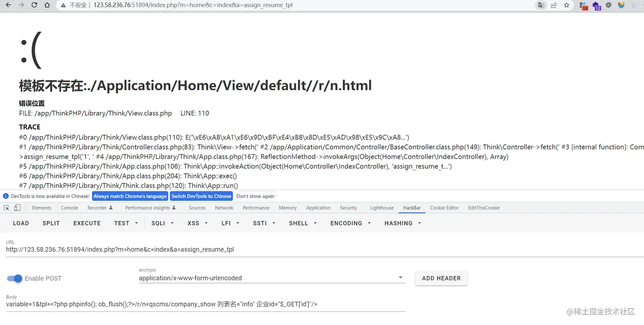644x325 pixels.
Task: Activate DevTools inspect element picker
Action: (x=6, y=208)
